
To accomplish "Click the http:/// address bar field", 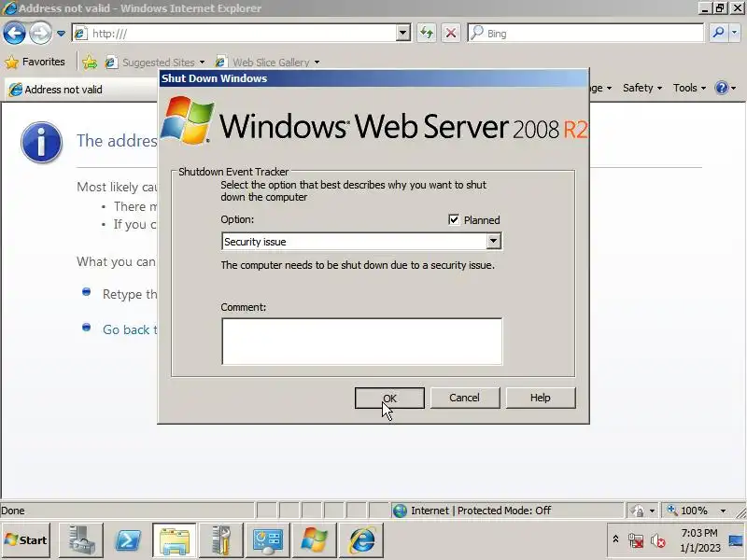I will tap(235, 34).
